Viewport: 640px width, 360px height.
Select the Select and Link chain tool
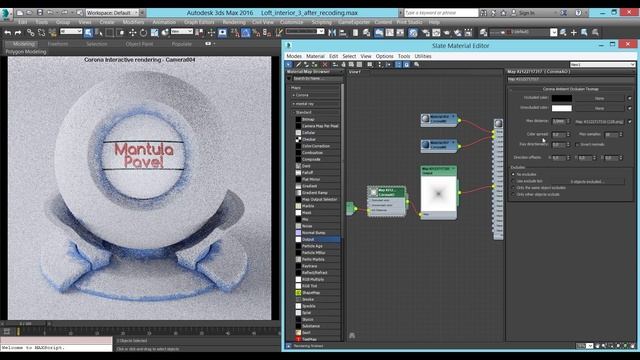click(31, 32)
